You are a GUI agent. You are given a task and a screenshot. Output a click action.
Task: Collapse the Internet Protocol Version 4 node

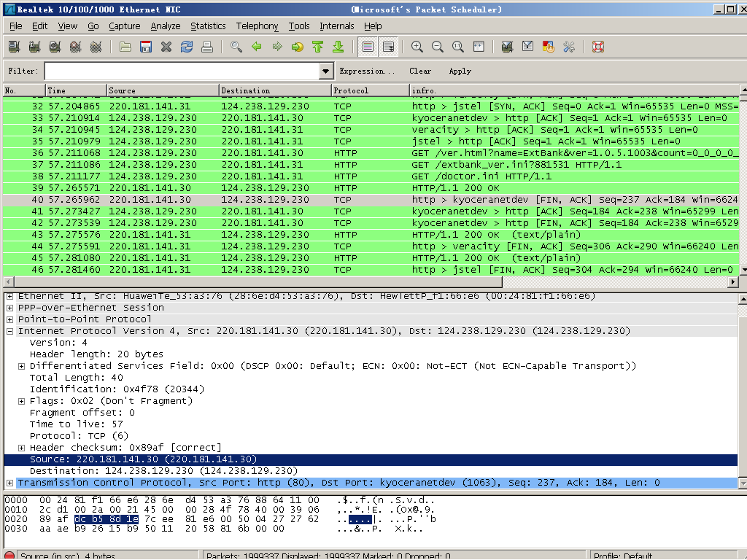click(x=9, y=331)
